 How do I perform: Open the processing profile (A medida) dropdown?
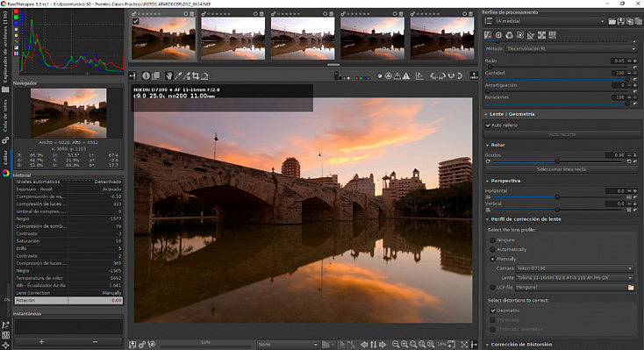tap(551, 21)
